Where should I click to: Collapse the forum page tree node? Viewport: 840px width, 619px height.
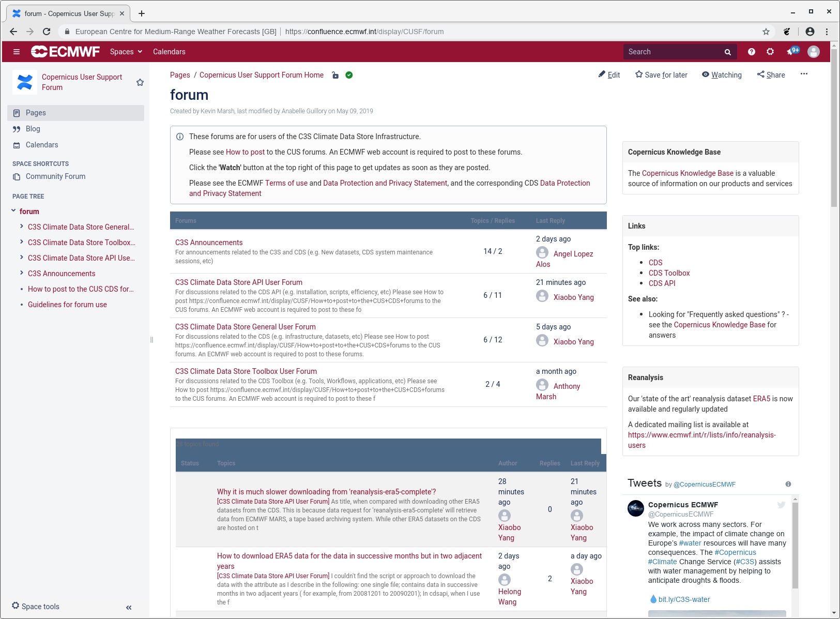13,211
